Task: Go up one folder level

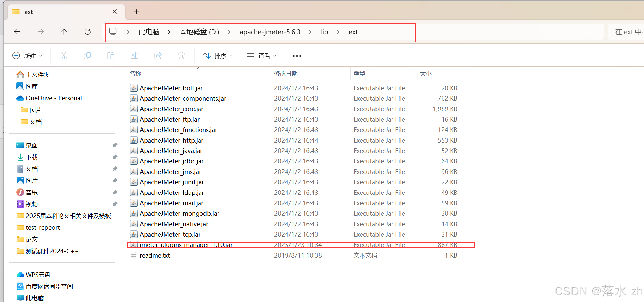Action: pos(64,32)
